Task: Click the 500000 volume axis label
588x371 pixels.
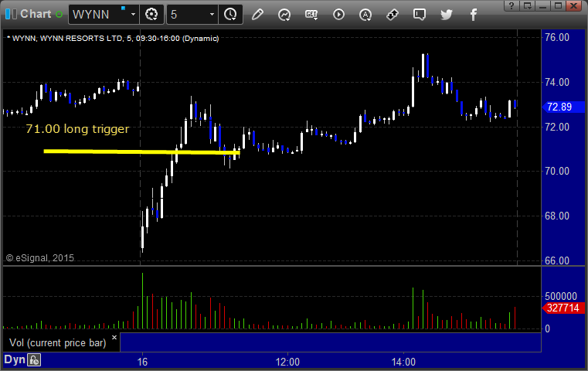Action: pyautogui.click(x=561, y=296)
